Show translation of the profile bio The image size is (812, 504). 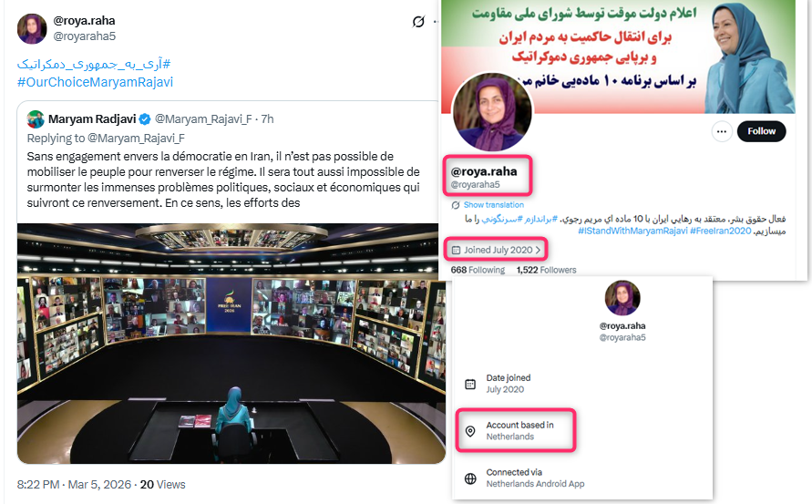tap(494, 205)
